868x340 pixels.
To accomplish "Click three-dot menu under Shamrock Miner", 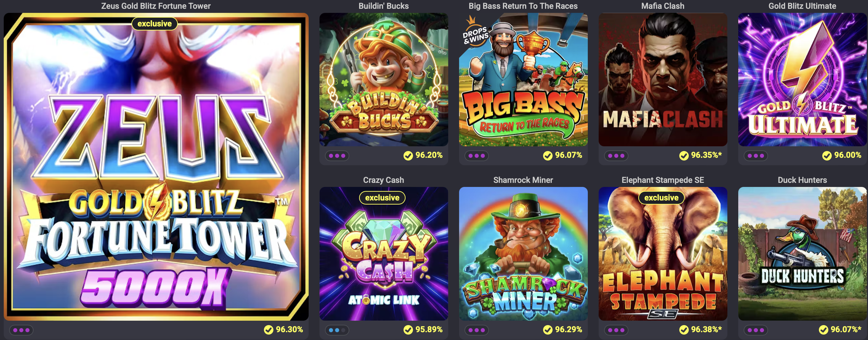I will coord(477,330).
